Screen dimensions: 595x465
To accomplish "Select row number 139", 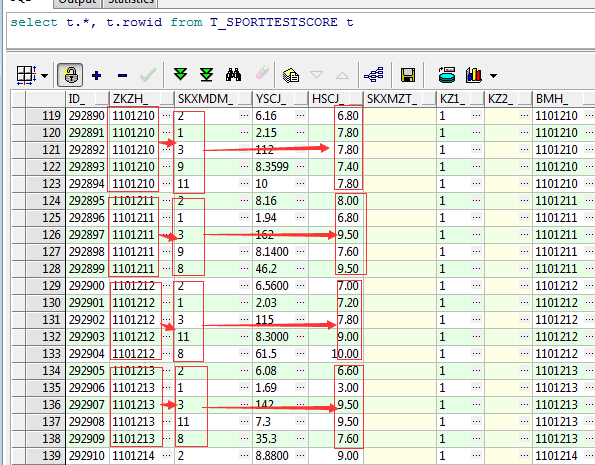I will 46,456.
